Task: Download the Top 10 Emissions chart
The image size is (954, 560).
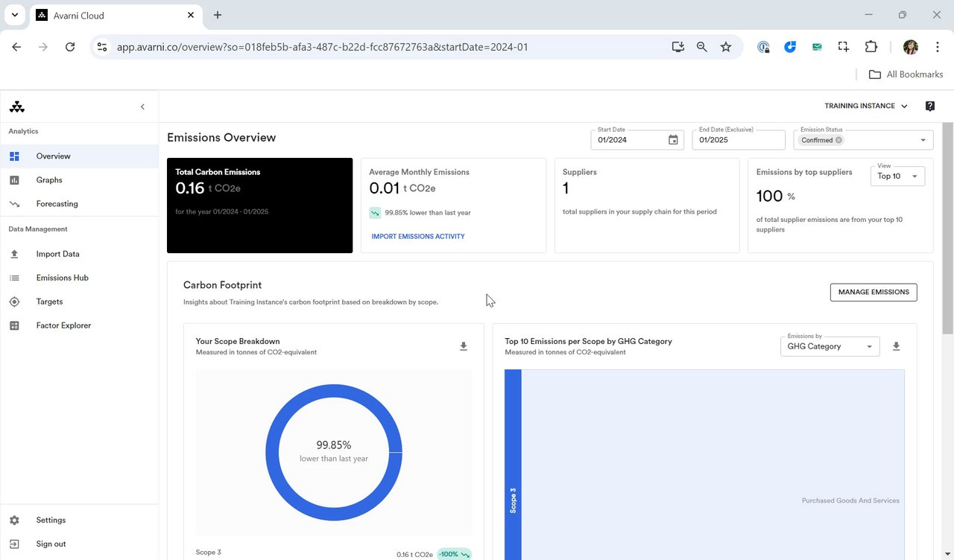Action: tap(897, 346)
